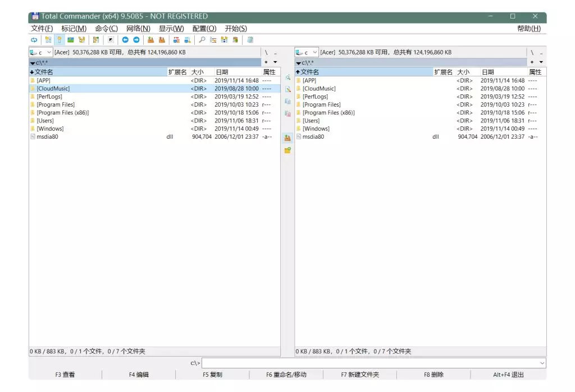Select [Windows] folder in right panel
Screen dimensions: 575x392
click(x=420, y=129)
